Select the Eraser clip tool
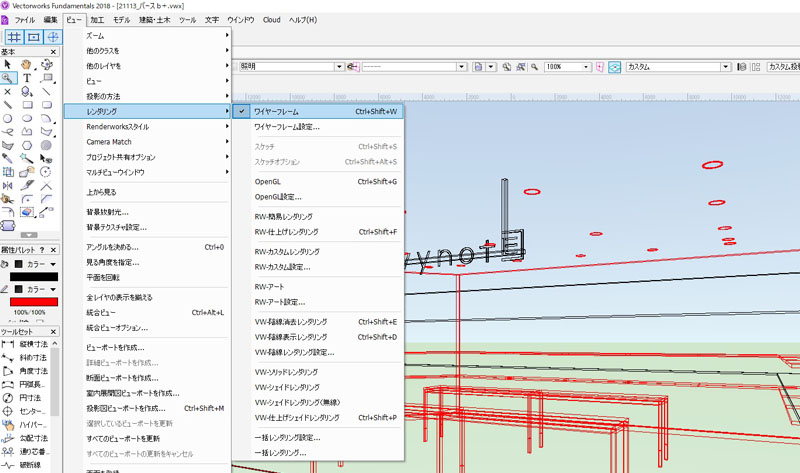The image size is (800, 473). coord(27,212)
